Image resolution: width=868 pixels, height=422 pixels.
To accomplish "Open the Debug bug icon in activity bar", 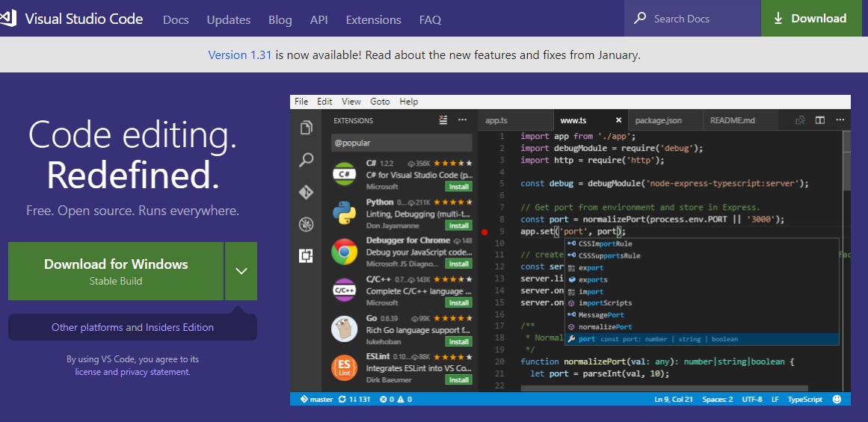I will [x=306, y=224].
